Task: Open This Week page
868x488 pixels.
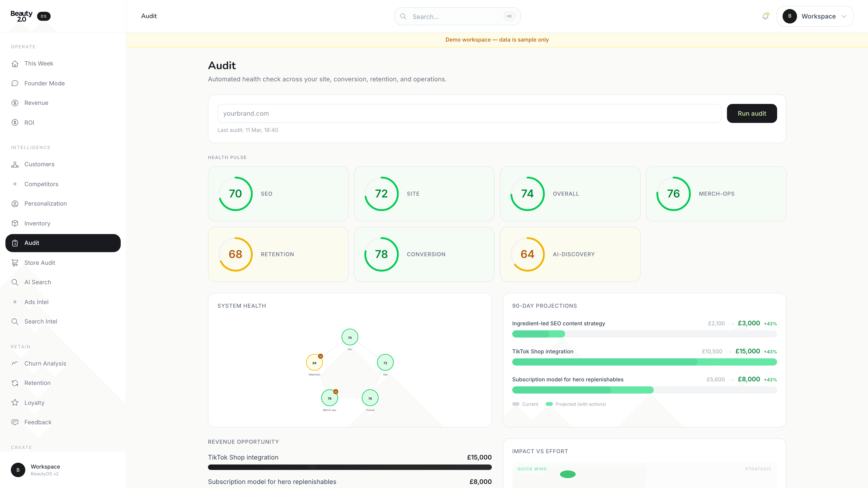Action: click(x=63, y=64)
